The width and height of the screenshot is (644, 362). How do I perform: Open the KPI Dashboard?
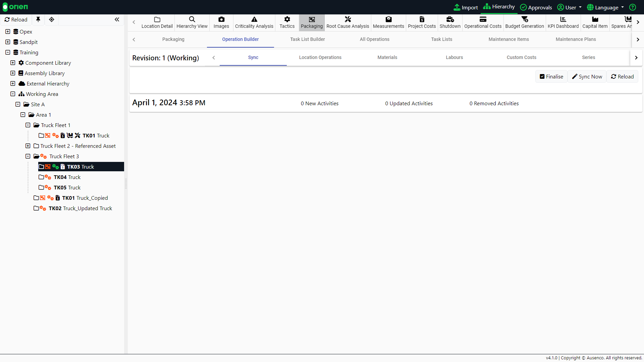coord(563,23)
